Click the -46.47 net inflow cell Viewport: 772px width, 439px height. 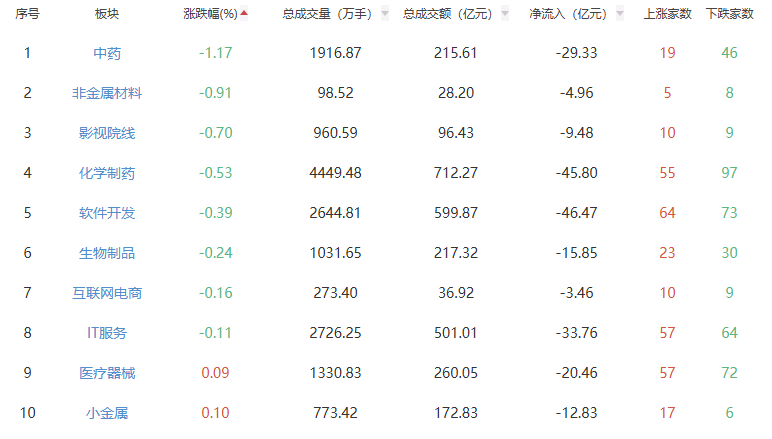[576, 213]
